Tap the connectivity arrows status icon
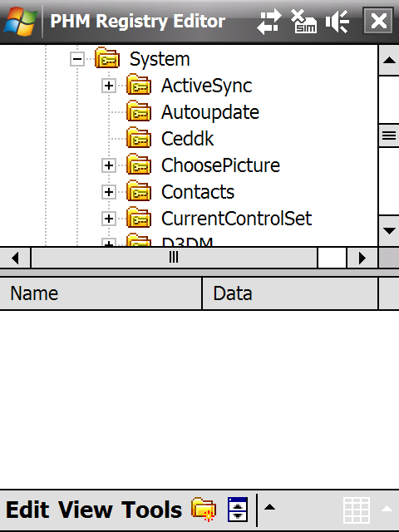The height and width of the screenshot is (532, 399). click(x=269, y=22)
